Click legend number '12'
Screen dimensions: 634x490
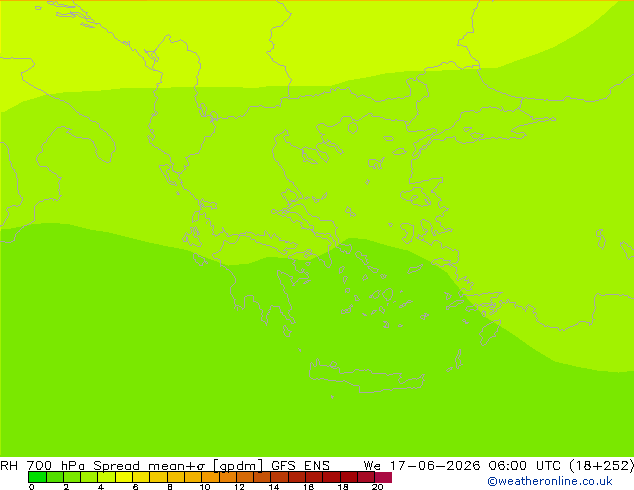pos(239,487)
